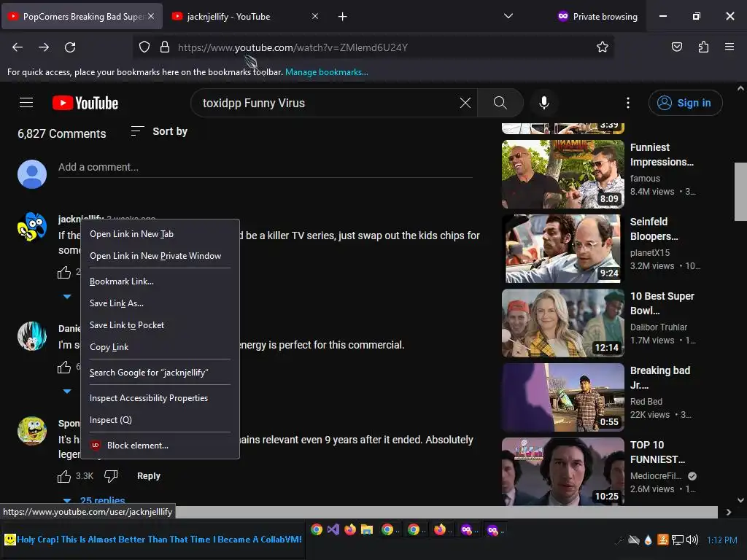This screenshot has height=560, width=747.
Task: Click Reply under the 3.3K-likes comment
Action: 149,476
